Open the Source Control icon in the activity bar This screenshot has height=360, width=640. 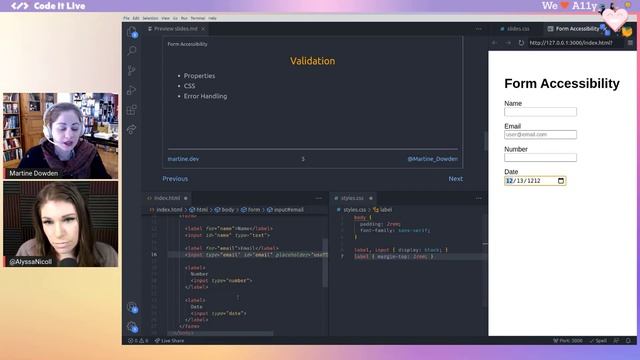coord(132,70)
